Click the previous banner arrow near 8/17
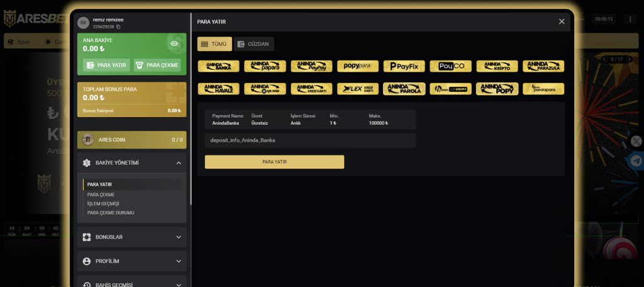Viewport: 644px width, 287px height. (x=604, y=60)
